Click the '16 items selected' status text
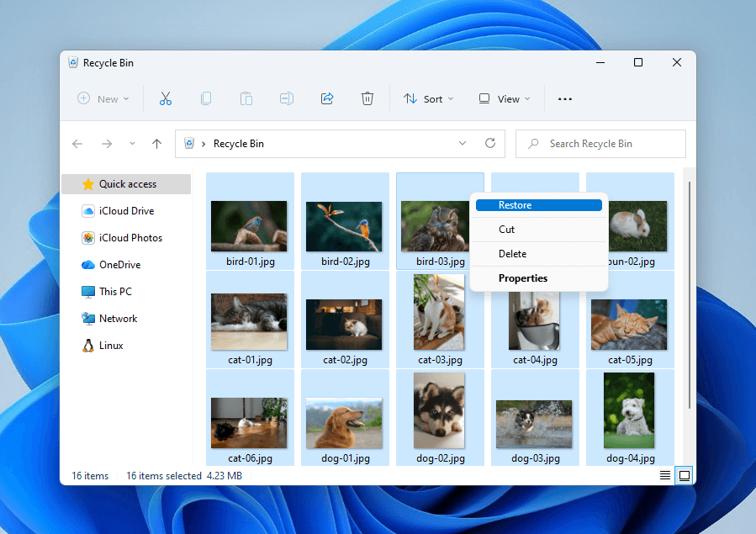This screenshot has width=756, height=534. click(x=164, y=476)
